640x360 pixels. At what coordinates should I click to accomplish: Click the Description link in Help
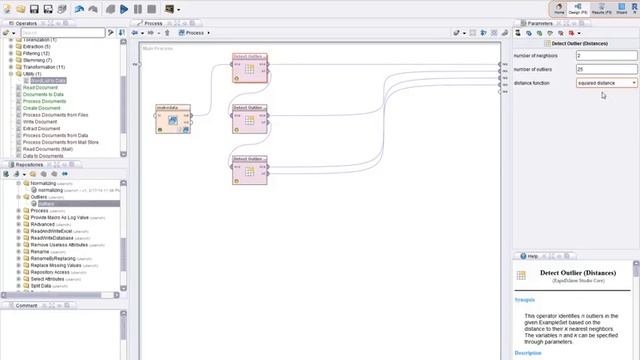528,353
